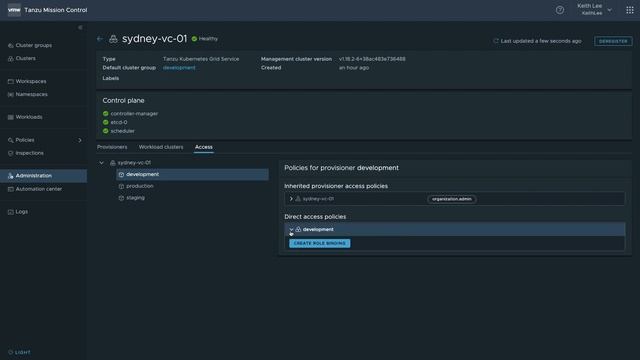Go back using the left arrow

point(100,39)
